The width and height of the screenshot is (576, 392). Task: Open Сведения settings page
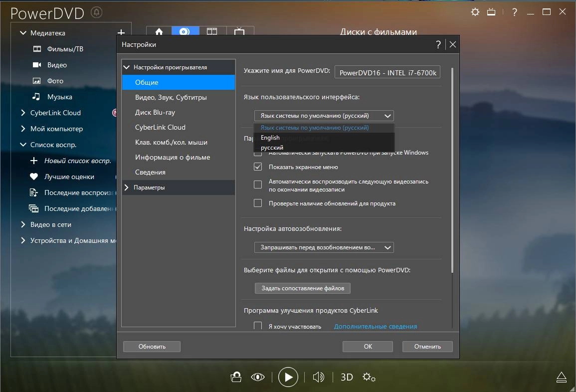179,172
